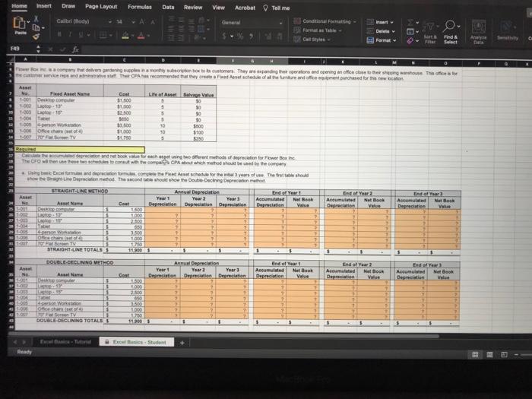
Task: Click the Paste clipboard icon
Action: click(20, 23)
